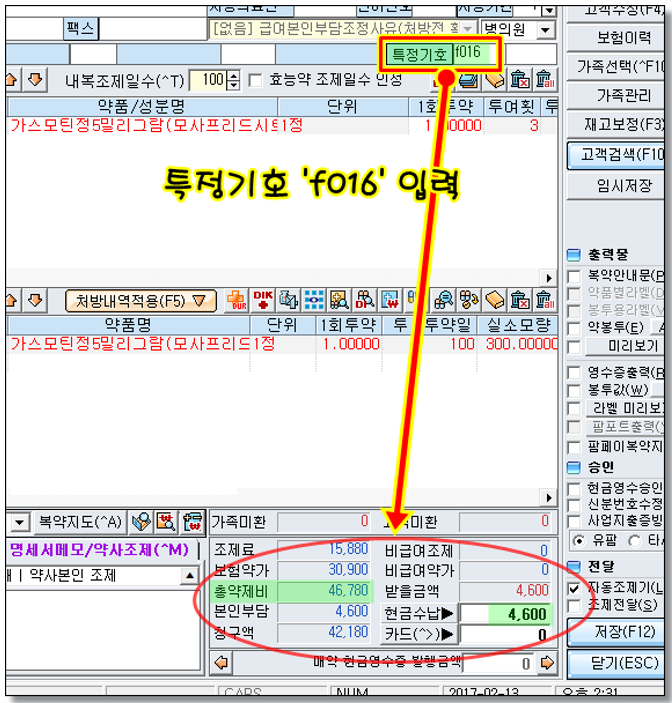Click the magnifier search icon in lower toolbar
672x703 pixels.
pyautogui.click(x=340, y=299)
